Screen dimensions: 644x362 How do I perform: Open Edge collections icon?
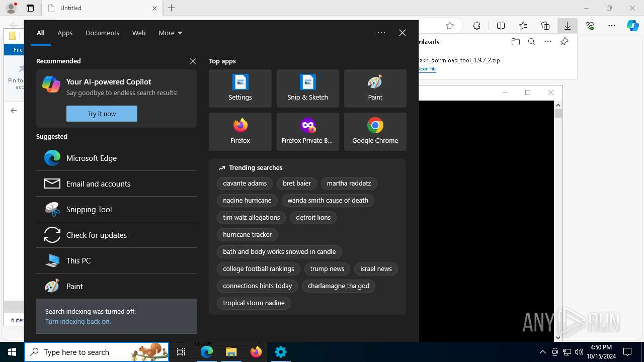tap(545, 26)
